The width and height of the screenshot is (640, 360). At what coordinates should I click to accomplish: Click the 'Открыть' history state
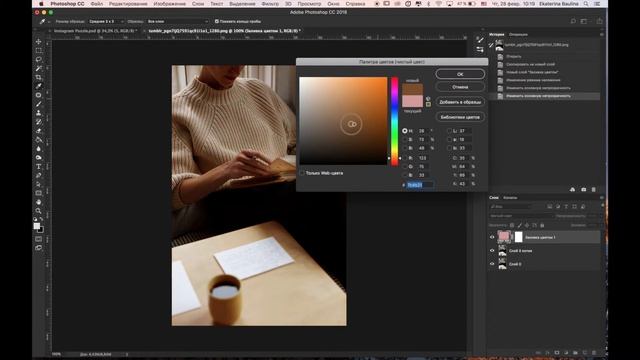[513, 56]
